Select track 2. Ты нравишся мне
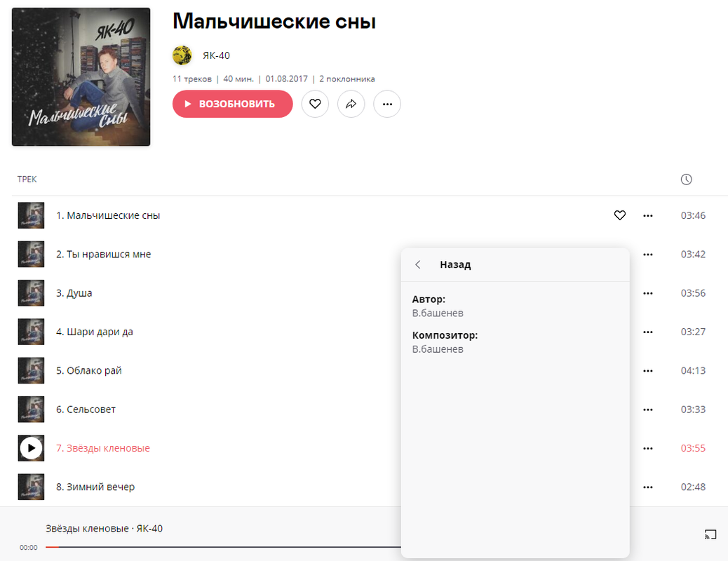Viewport: 728px width, 561px height. point(104,255)
